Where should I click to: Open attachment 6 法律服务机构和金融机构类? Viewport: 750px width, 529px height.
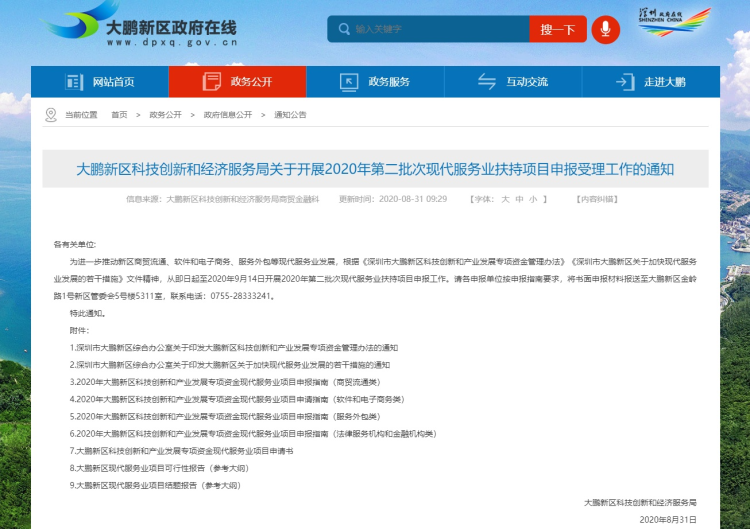[253, 434]
